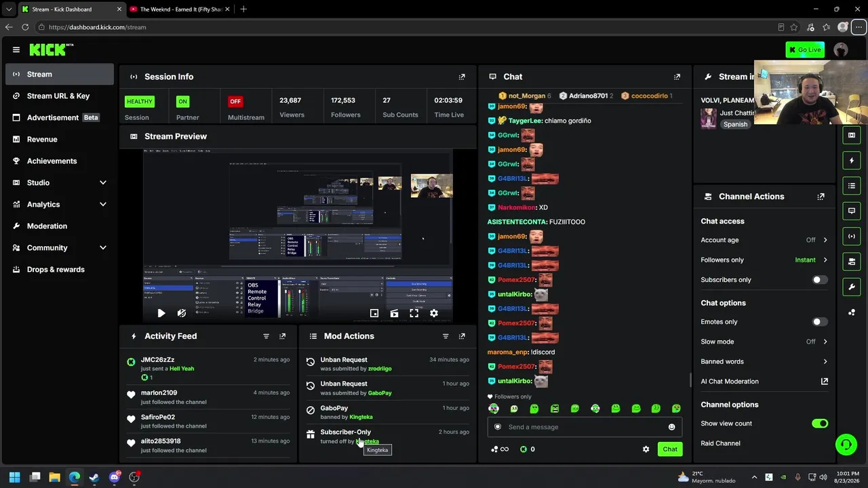Click the green Chat send button
Screen dimensions: 868x488
(670, 449)
